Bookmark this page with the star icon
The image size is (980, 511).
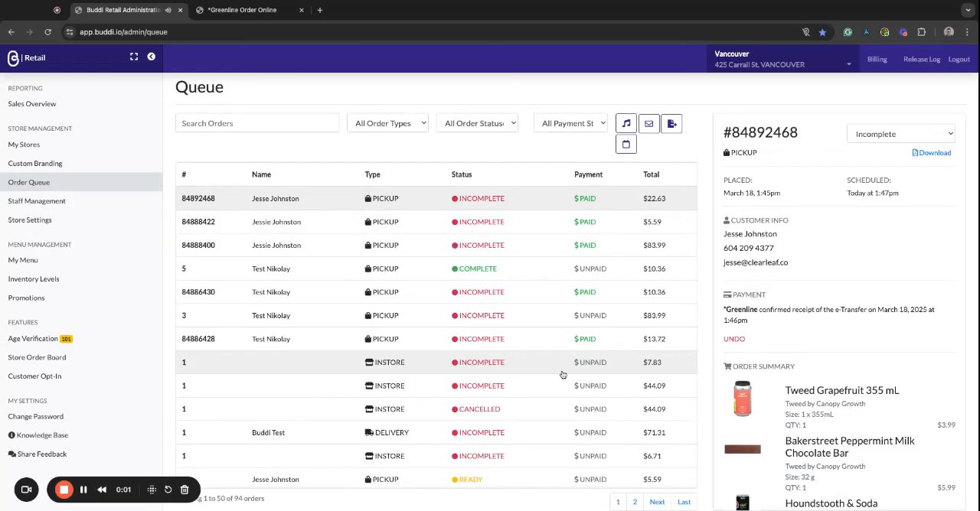pos(822,32)
